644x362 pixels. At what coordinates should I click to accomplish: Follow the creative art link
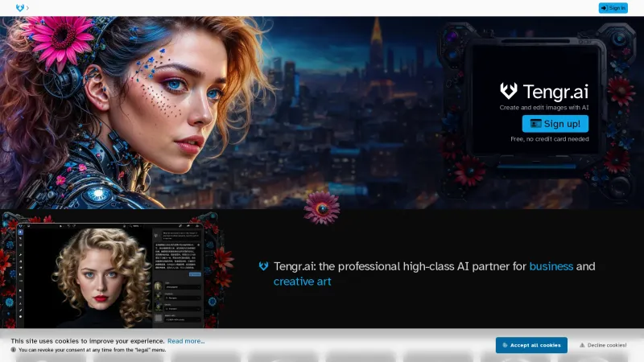302,282
